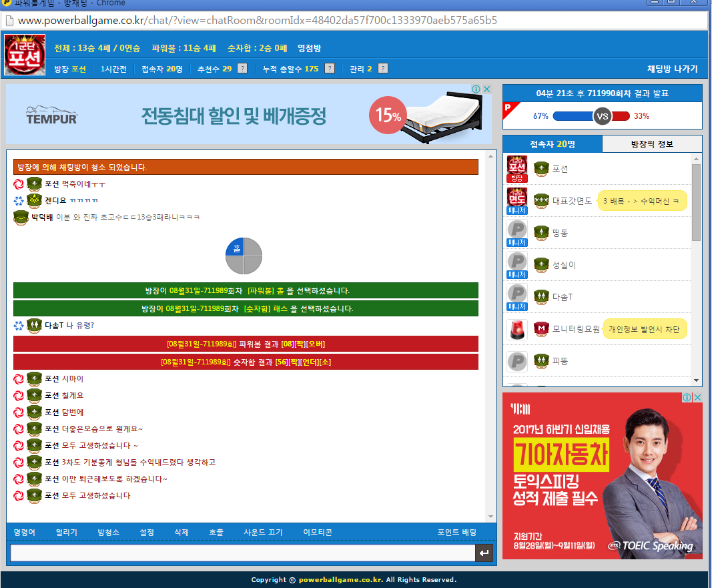712x588 pixels.
Task: Click the rank badge next to 피똥
Action: point(541,362)
